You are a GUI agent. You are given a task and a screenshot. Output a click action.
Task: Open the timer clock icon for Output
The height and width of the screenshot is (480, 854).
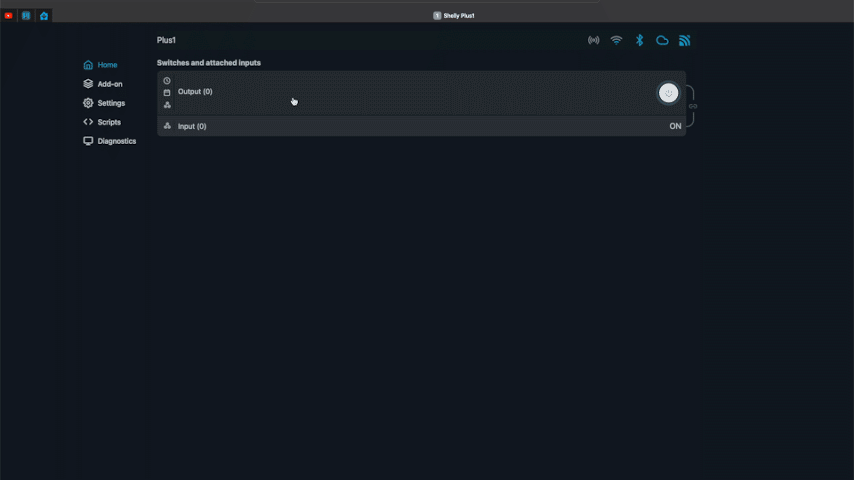(x=167, y=81)
